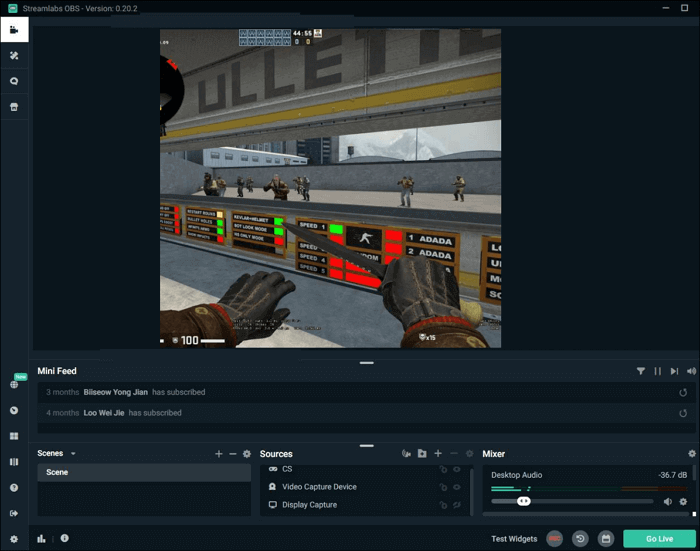Viewport: 700px width, 551px height.
Task: Click Test Widgets button
Action: coord(514,539)
